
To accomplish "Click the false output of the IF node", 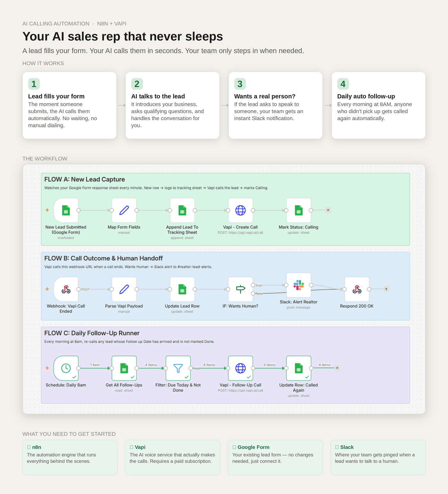I will [x=253, y=293].
